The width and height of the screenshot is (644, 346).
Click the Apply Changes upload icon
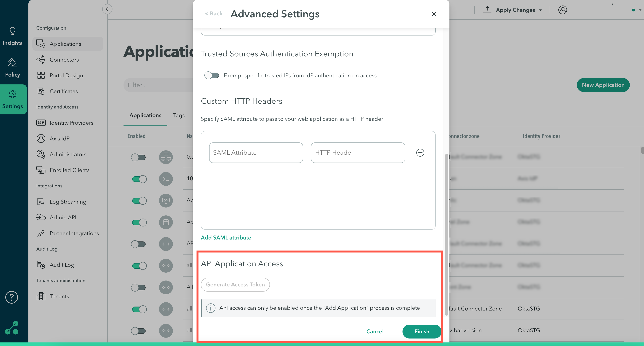[x=487, y=9]
